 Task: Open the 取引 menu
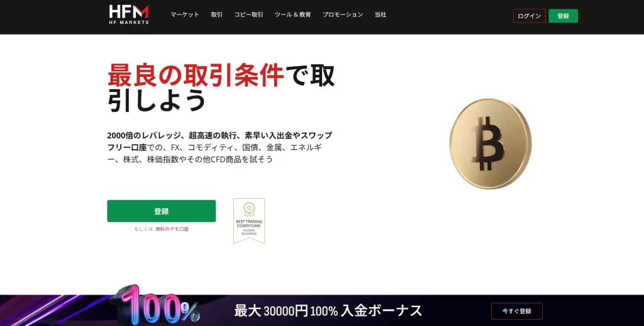pyautogui.click(x=216, y=15)
